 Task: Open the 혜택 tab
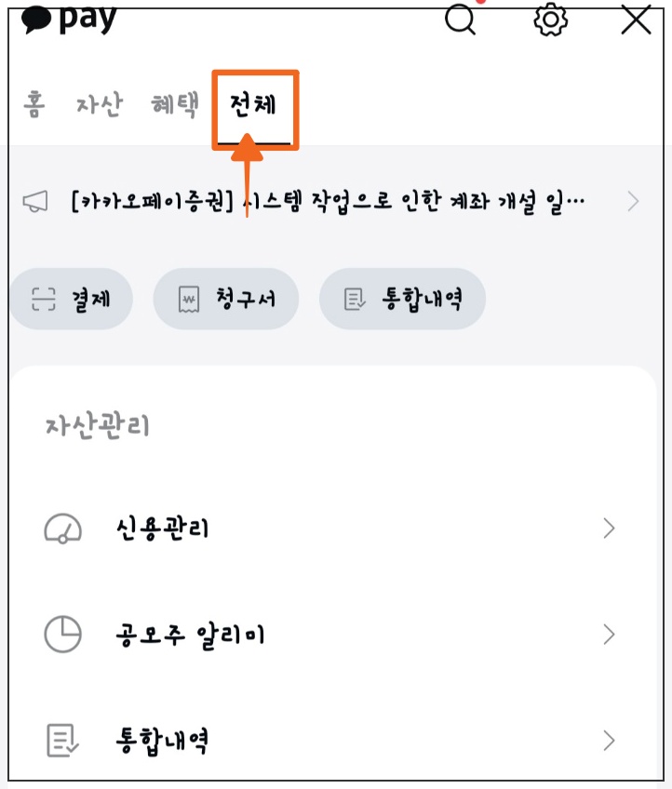pos(173,104)
